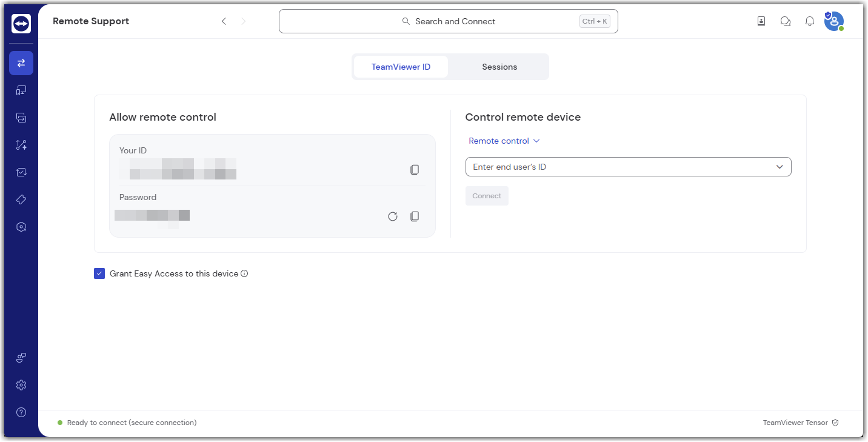Open the chat bubbles icon
868x442 pixels.
[786, 21]
